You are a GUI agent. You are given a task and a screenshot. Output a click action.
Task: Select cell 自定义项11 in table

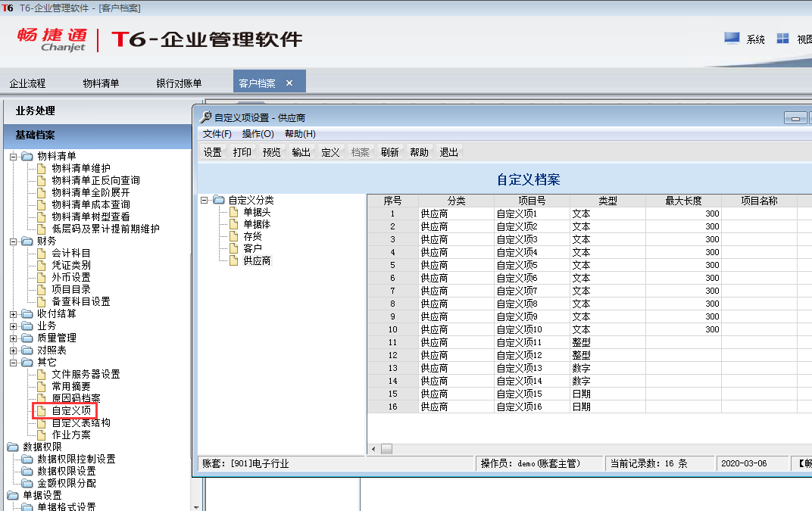point(532,342)
